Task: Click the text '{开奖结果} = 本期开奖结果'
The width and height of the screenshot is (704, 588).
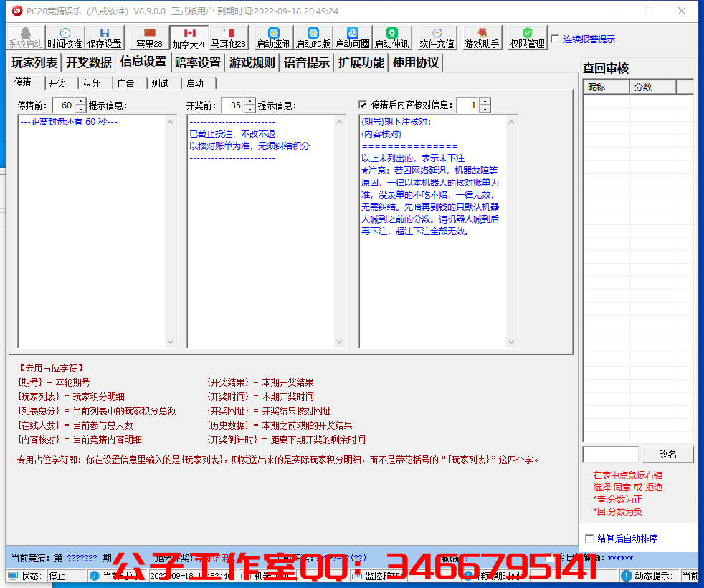Action: tap(260, 382)
